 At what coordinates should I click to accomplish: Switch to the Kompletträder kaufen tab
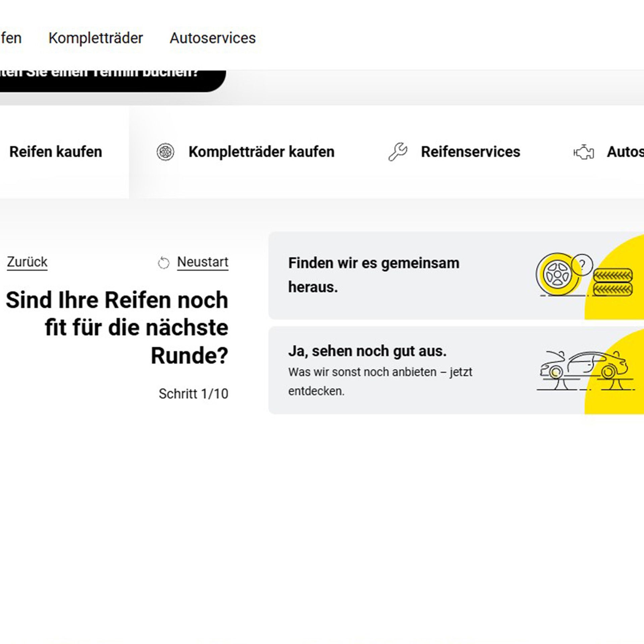tap(261, 152)
